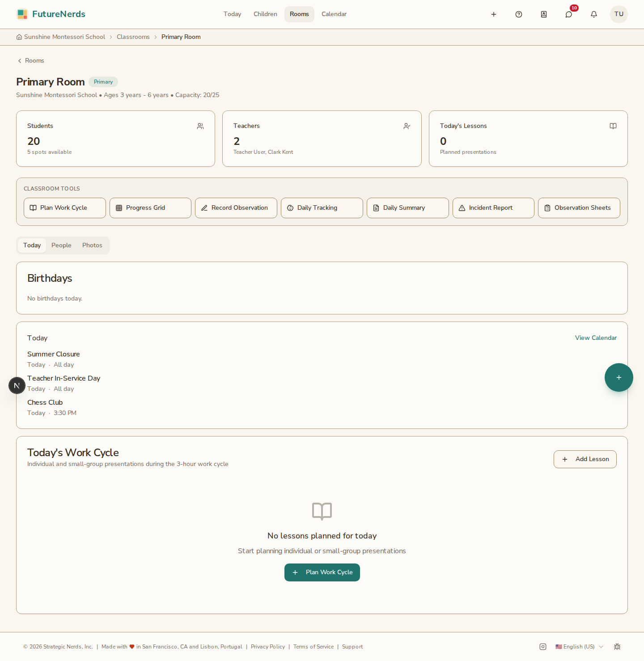
Task: Click green Plan Work Cycle button
Action: 322,572
